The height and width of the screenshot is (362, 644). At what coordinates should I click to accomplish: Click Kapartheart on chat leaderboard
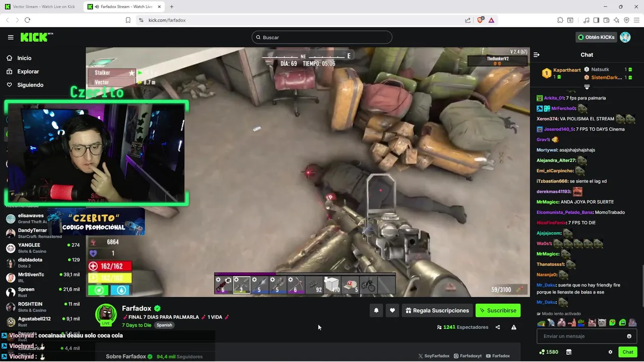tap(567, 70)
